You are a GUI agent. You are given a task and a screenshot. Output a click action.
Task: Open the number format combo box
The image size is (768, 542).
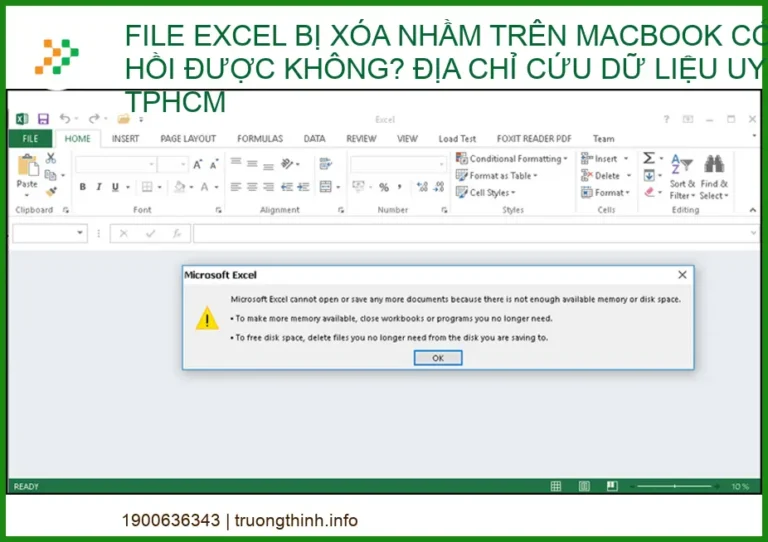pos(398,165)
